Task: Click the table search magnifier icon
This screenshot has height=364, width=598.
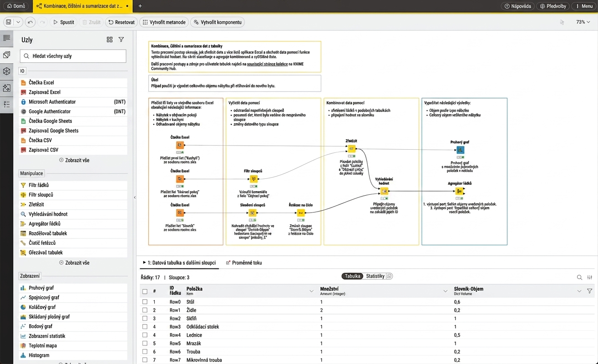Action: (579, 277)
